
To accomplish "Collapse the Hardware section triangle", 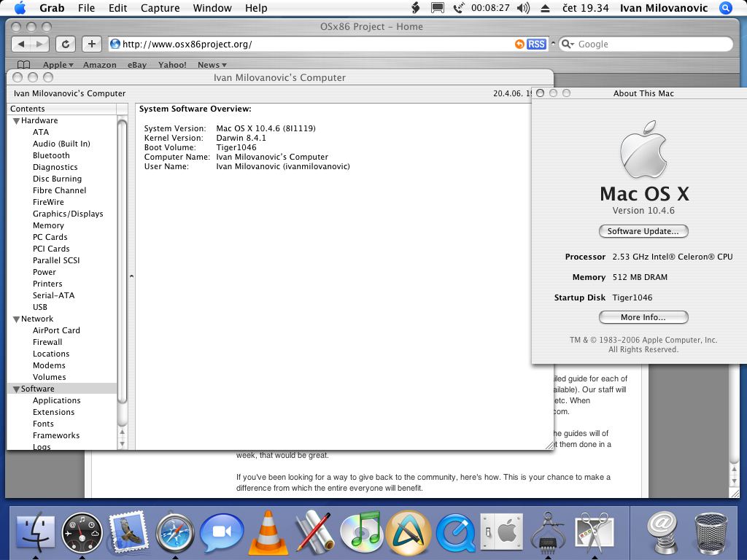I will [x=16, y=121].
